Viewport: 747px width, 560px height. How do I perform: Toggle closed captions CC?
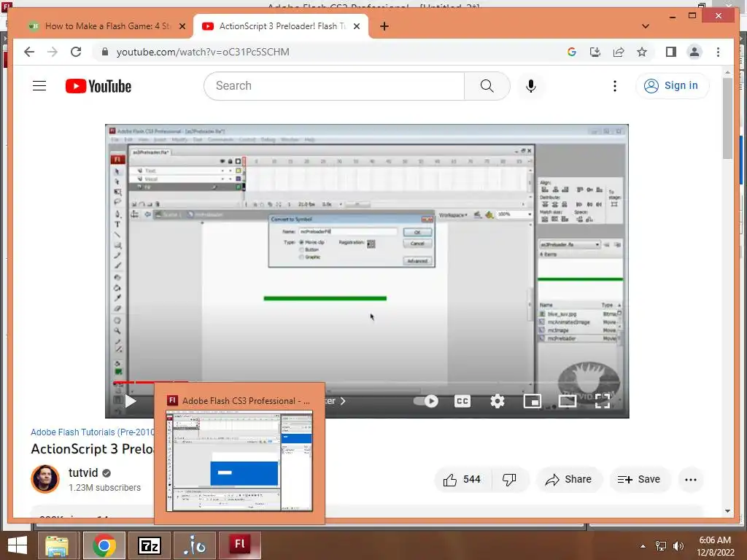(x=462, y=401)
